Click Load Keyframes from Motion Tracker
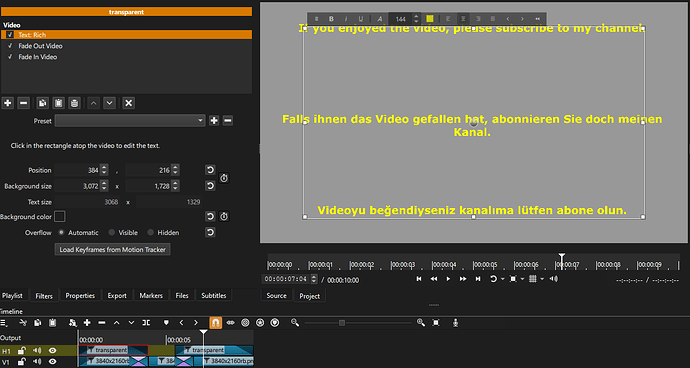The height and width of the screenshot is (368, 690). (x=113, y=250)
